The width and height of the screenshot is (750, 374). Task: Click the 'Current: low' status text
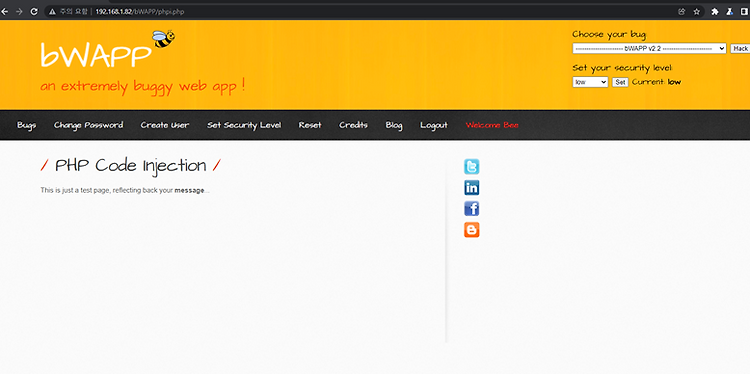tap(656, 82)
